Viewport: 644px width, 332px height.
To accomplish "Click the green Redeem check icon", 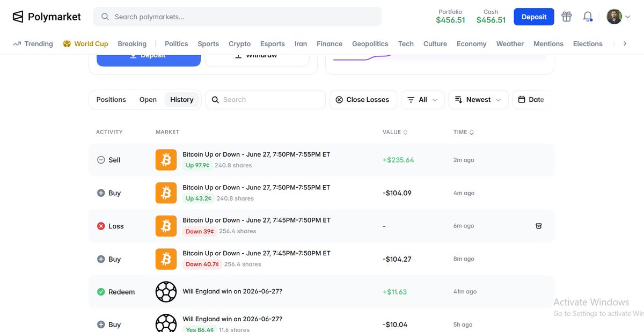I will 101,292.
